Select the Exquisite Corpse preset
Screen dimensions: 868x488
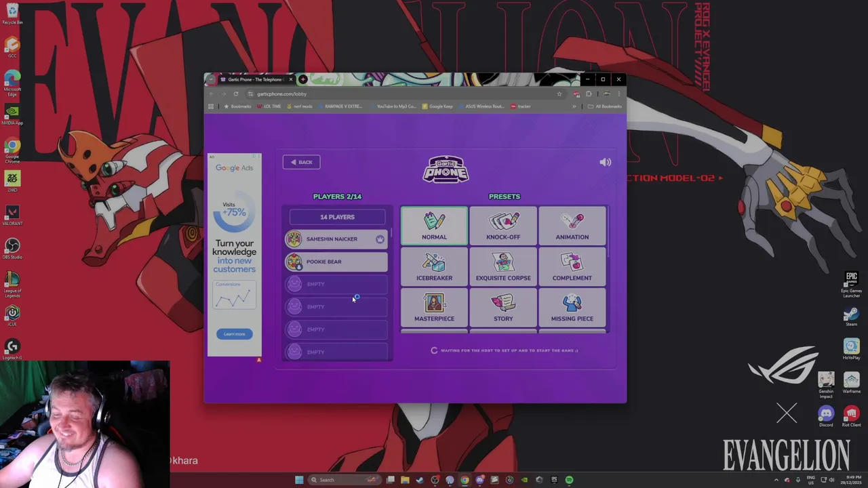tap(503, 266)
